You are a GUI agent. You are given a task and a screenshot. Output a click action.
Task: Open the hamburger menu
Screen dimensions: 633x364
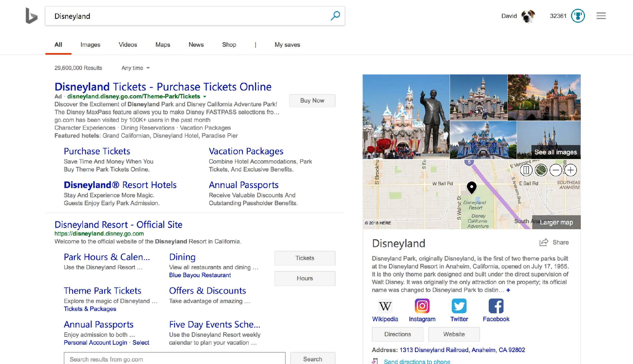point(601,16)
